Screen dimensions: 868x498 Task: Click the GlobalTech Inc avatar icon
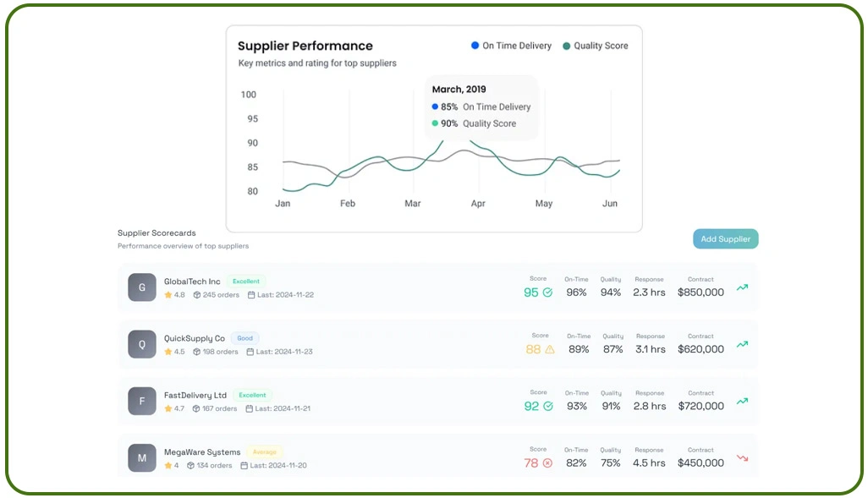tap(141, 287)
